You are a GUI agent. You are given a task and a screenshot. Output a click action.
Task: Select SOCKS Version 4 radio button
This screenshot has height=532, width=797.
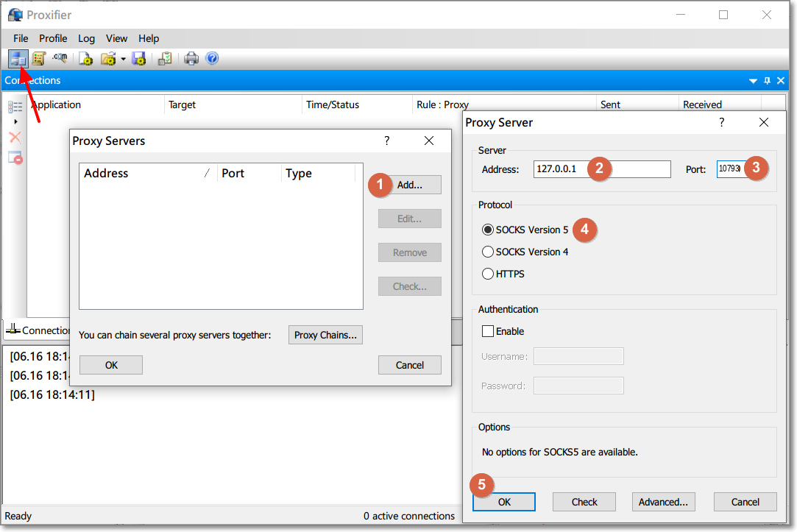[x=487, y=252]
